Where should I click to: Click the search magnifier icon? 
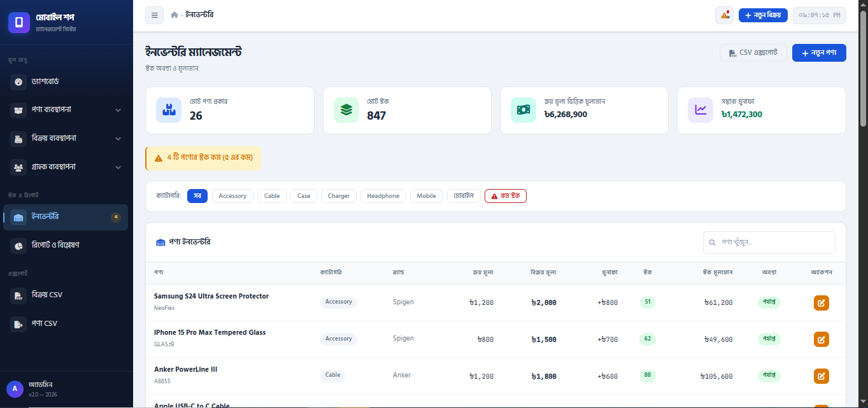713,243
